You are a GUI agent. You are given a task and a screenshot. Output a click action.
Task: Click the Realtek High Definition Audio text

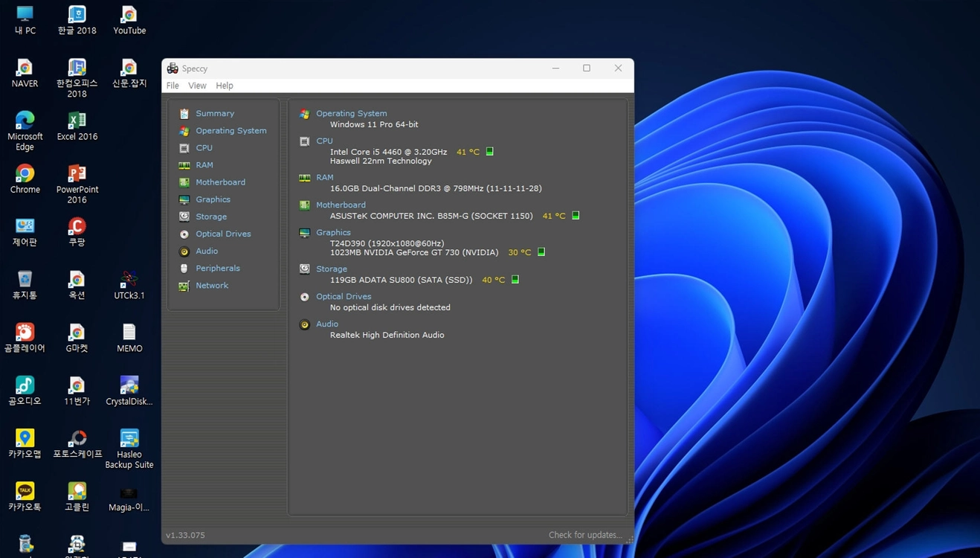pyautogui.click(x=387, y=336)
